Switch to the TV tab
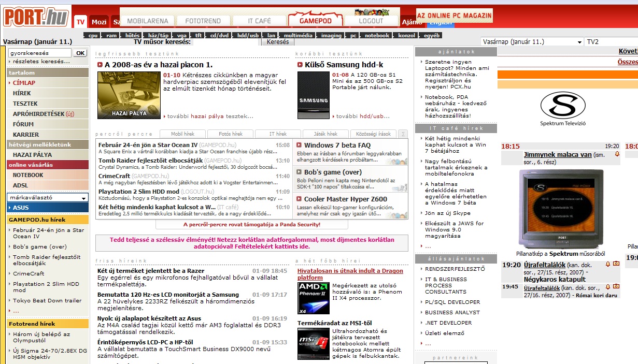 pos(80,22)
